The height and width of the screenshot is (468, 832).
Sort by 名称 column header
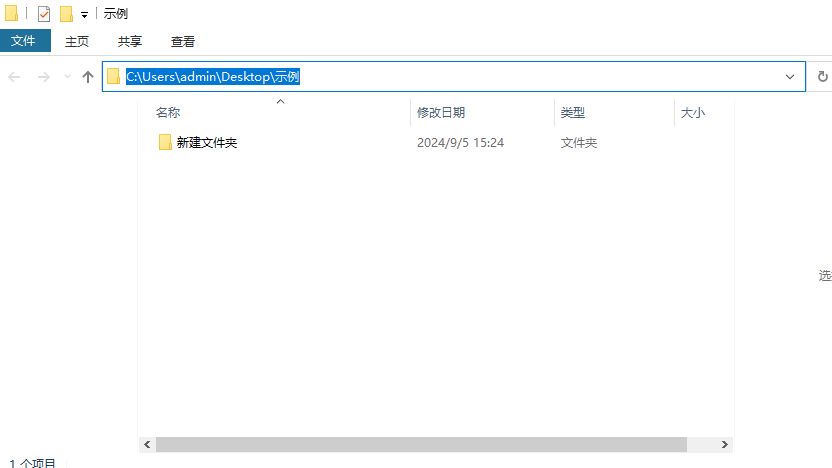168,112
